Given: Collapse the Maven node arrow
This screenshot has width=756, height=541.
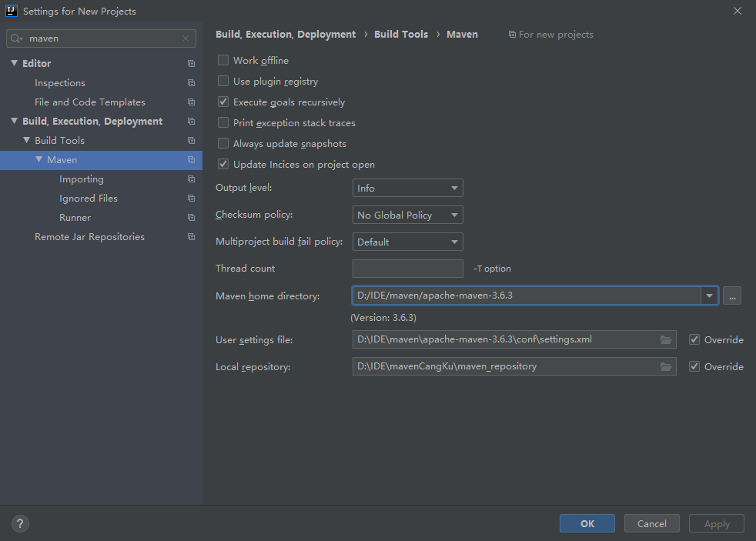Looking at the screenshot, I should pyautogui.click(x=39, y=159).
